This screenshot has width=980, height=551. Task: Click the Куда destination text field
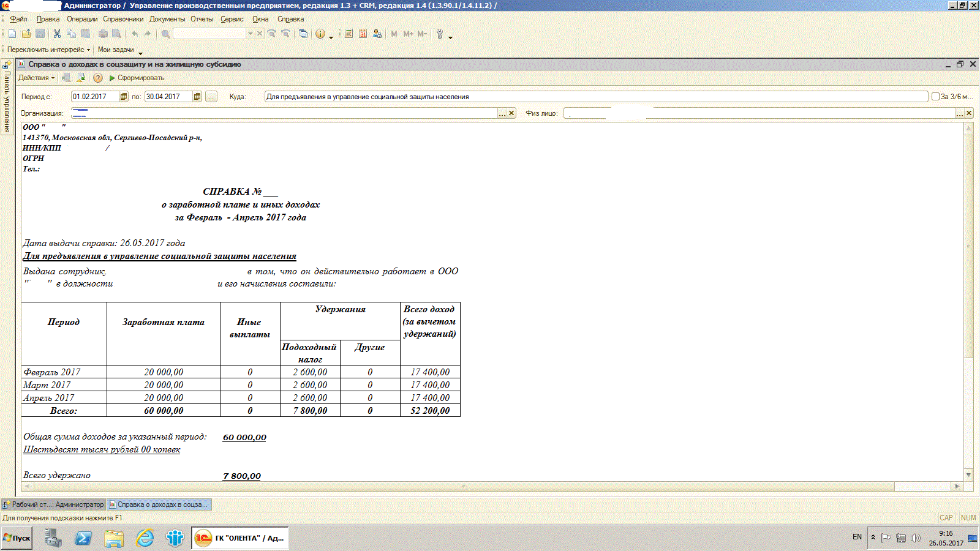(x=595, y=97)
